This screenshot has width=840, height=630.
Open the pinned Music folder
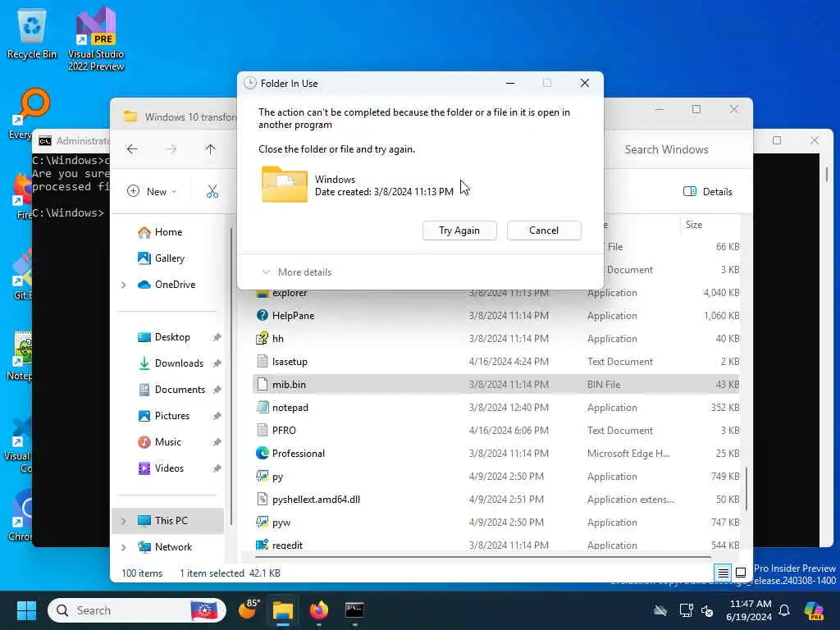coord(160,442)
